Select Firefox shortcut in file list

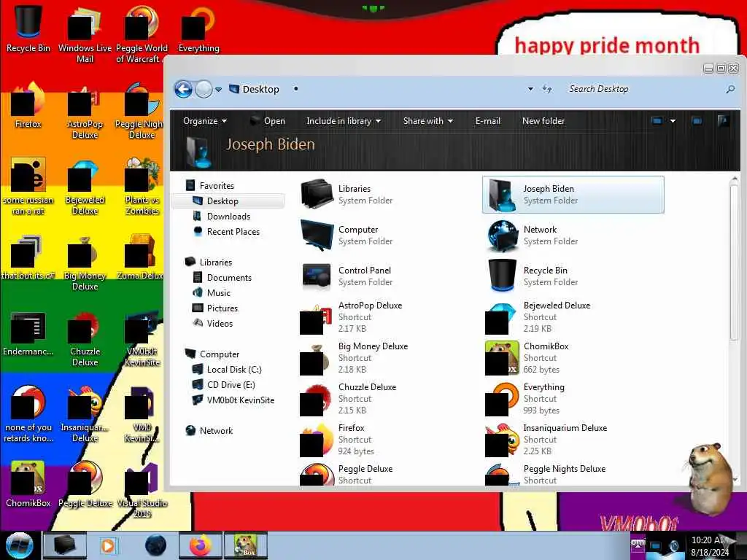click(338, 440)
